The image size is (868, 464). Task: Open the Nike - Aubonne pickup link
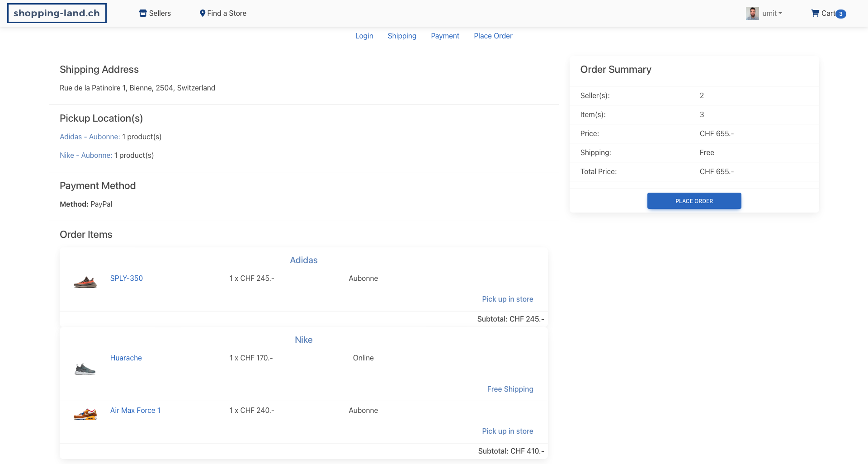click(x=86, y=155)
